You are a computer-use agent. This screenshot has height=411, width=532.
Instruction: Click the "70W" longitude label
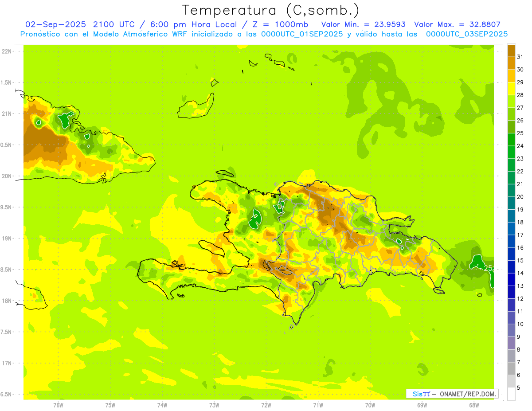pyautogui.click(x=370, y=405)
